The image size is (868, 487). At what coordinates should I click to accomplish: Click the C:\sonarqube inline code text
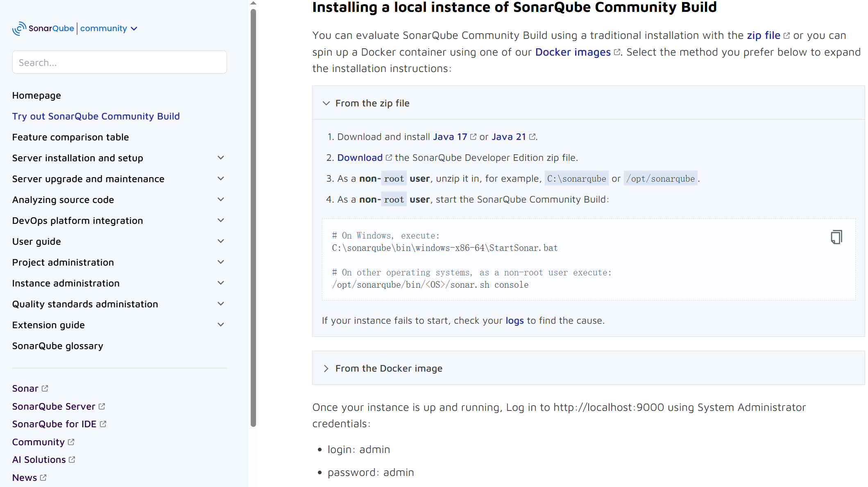[x=576, y=178]
